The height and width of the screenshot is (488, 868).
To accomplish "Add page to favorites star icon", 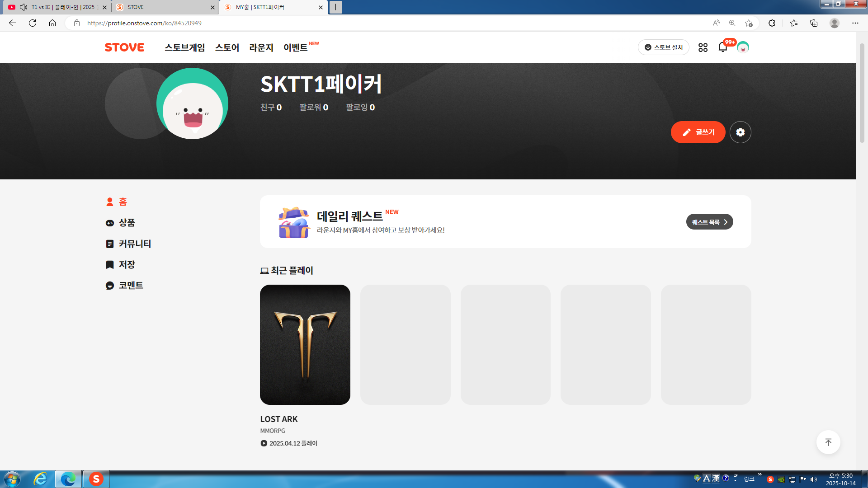I will tap(749, 23).
